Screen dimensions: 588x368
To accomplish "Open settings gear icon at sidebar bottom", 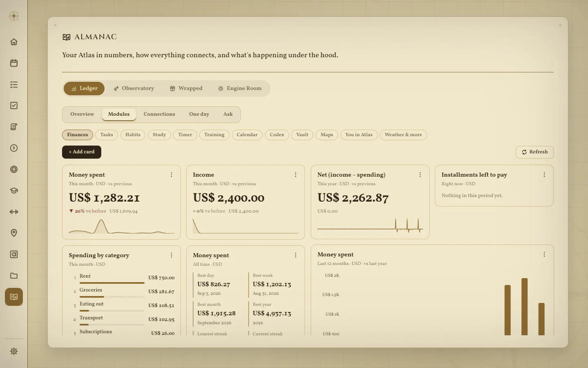I will (14, 351).
